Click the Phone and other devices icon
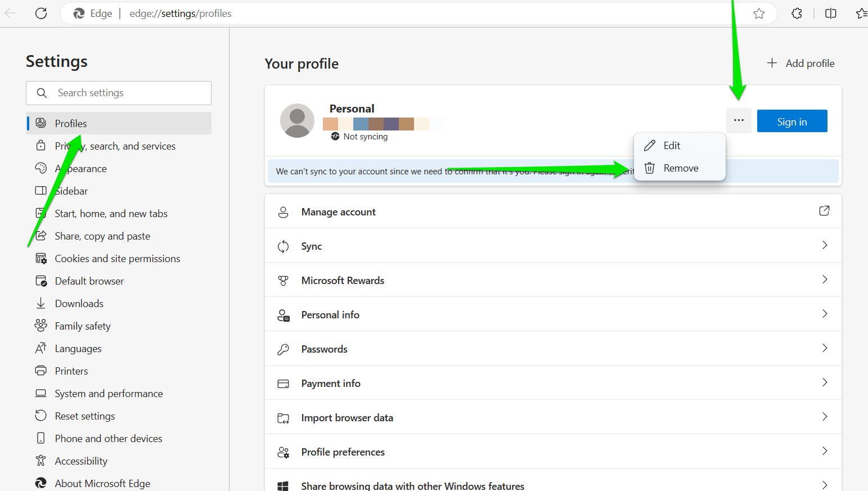868x491 pixels. tap(41, 438)
